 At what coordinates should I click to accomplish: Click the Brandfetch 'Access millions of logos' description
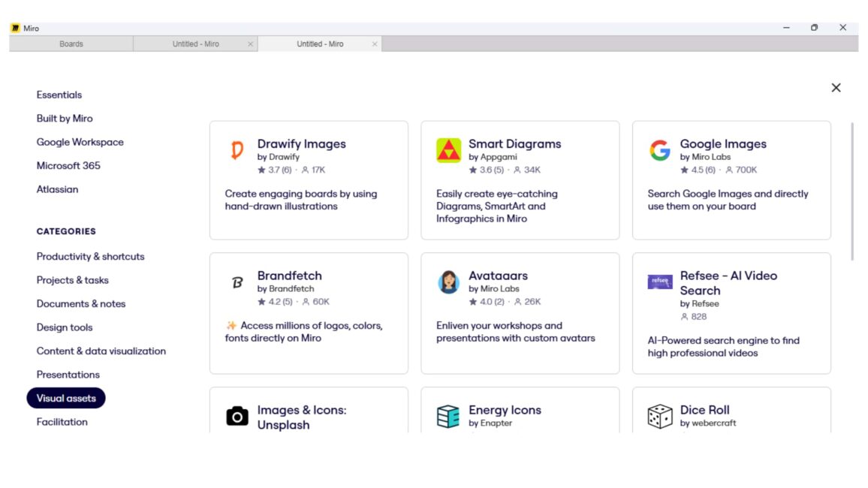coord(304,332)
